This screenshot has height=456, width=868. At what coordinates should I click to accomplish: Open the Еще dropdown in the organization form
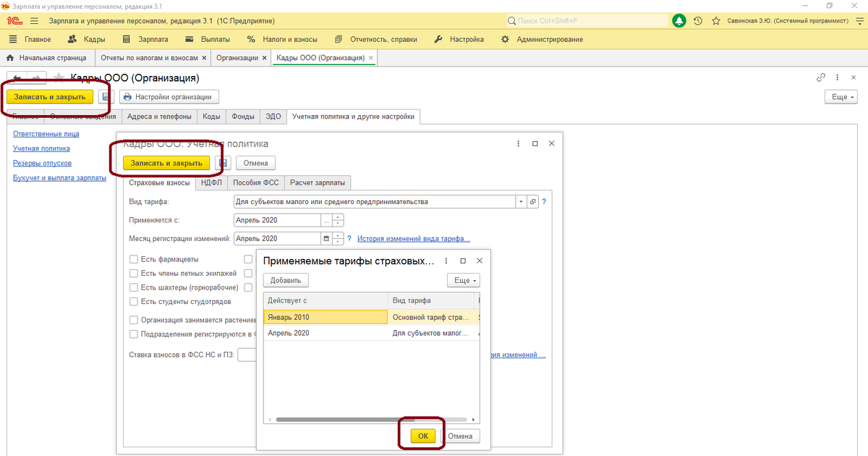841,96
